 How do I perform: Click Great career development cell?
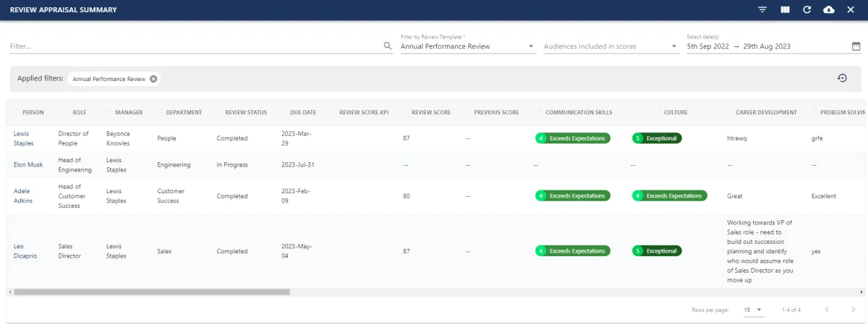(735, 196)
